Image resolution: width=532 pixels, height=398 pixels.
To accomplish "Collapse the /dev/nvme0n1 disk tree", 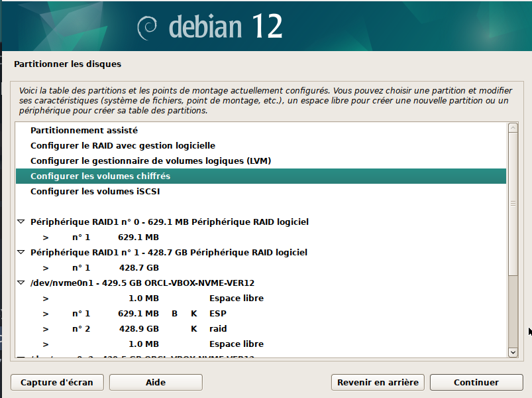I will coord(21,283).
